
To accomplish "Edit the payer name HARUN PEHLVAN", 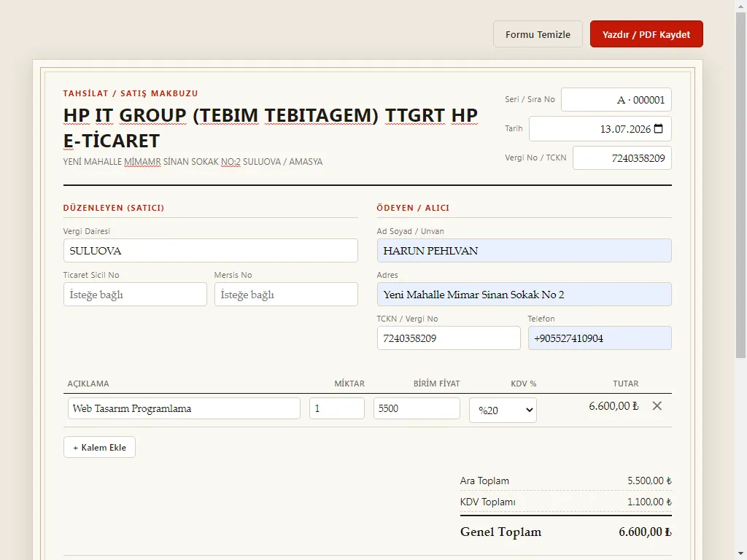I will pyautogui.click(x=524, y=251).
